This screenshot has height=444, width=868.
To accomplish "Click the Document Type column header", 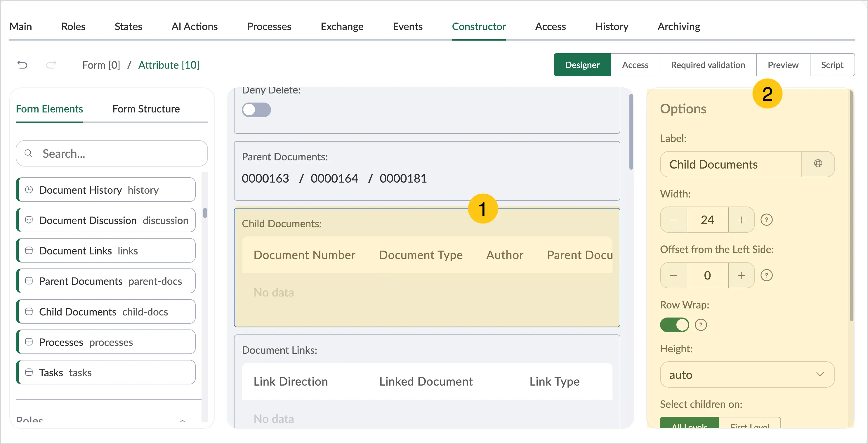I will (x=421, y=255).
